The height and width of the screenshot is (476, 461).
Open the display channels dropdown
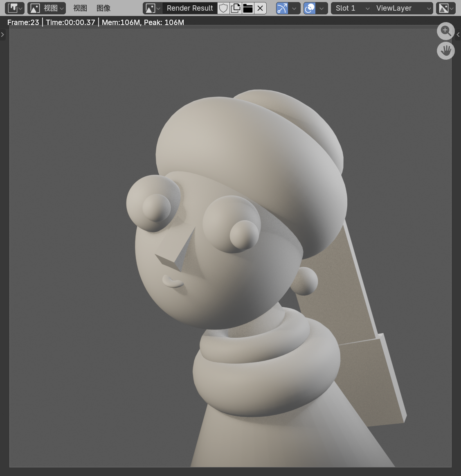pyautogui.click(x=446, y=8)
